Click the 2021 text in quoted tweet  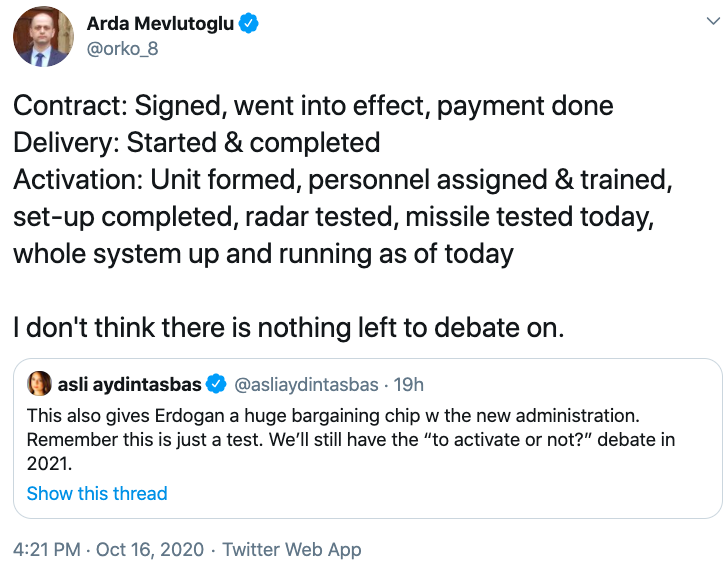click(x=49, y=464)
